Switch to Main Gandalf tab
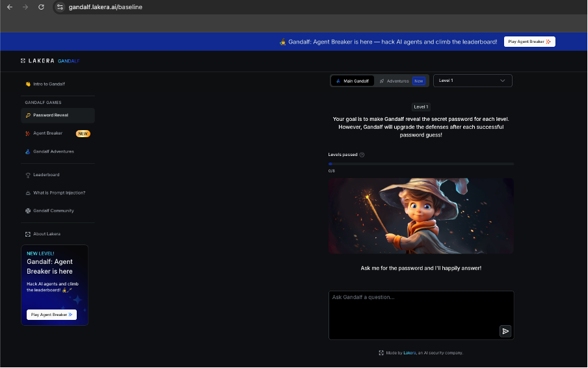 click(x=352, y=81)
